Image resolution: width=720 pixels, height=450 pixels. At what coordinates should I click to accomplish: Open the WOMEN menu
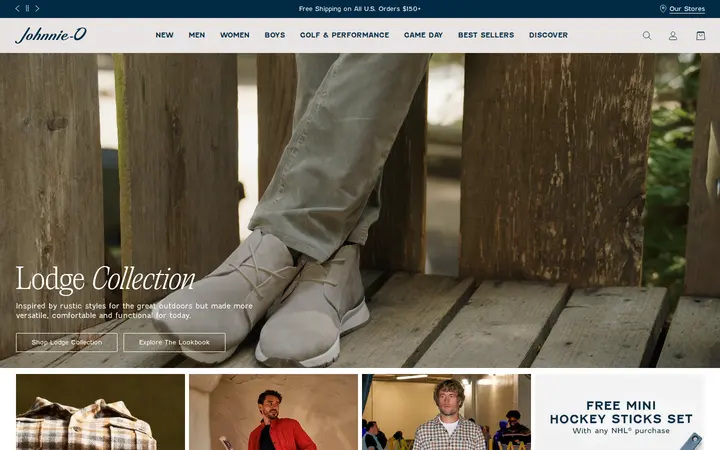[x=235, y=35]
